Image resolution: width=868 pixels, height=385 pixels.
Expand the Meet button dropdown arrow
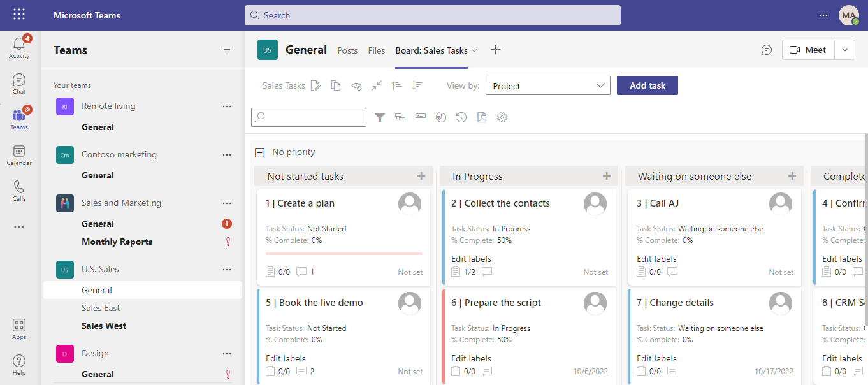pyautogui.click(x=845, y=49)
